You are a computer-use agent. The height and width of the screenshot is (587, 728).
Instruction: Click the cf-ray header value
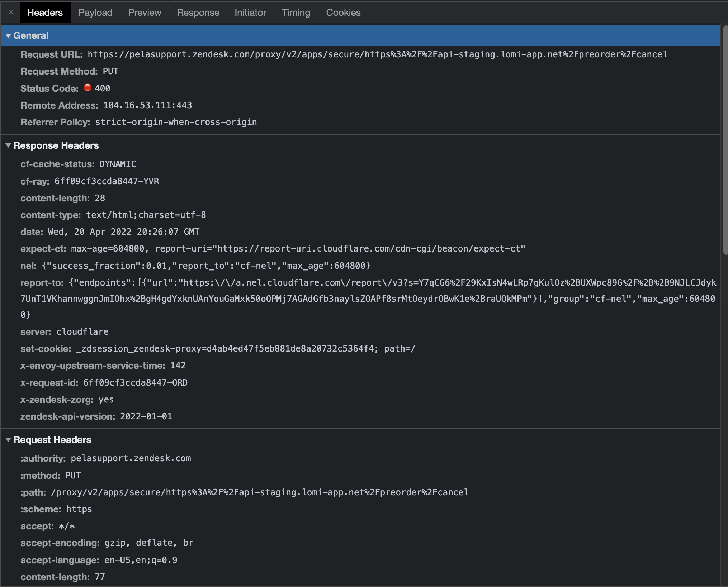coord(107,181)
